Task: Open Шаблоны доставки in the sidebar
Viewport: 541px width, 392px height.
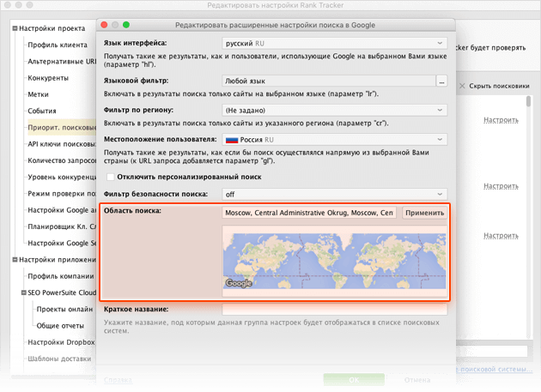Action: tap(58, 359)
